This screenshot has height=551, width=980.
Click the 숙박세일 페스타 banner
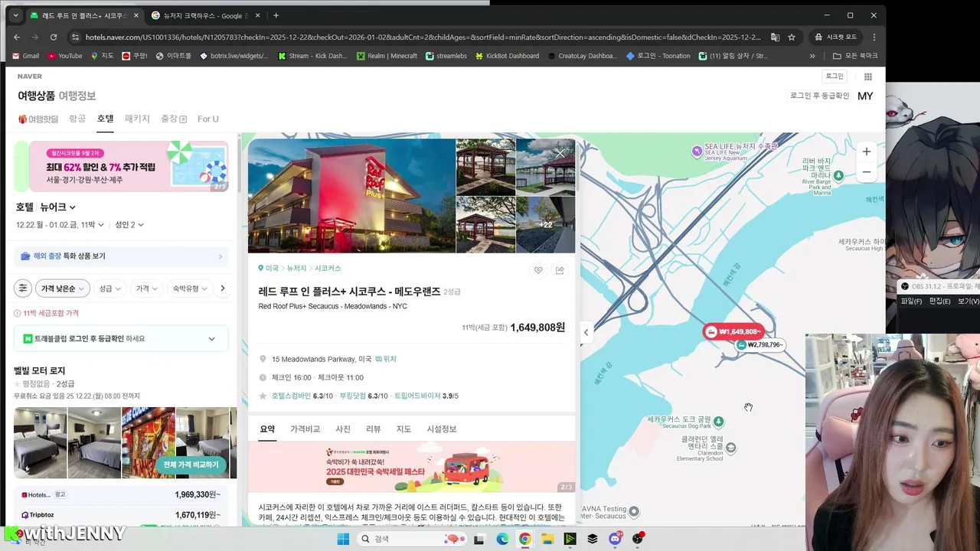(x=411, y=467)
